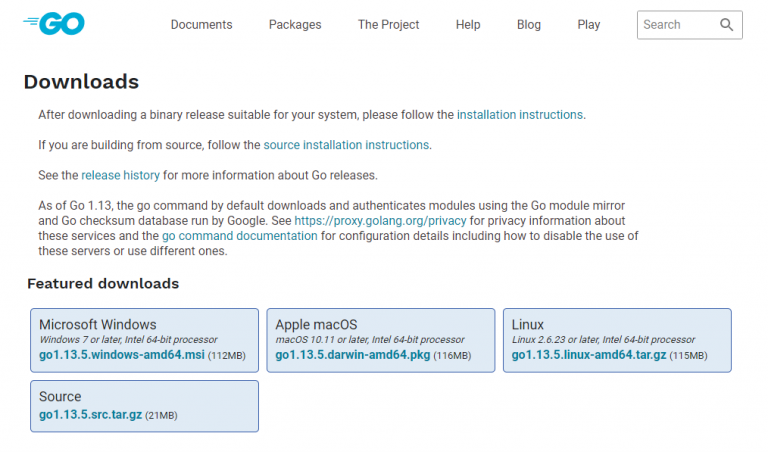Open the Help nav item
Screen dimensions: 768x452
(x=468, y=24)
